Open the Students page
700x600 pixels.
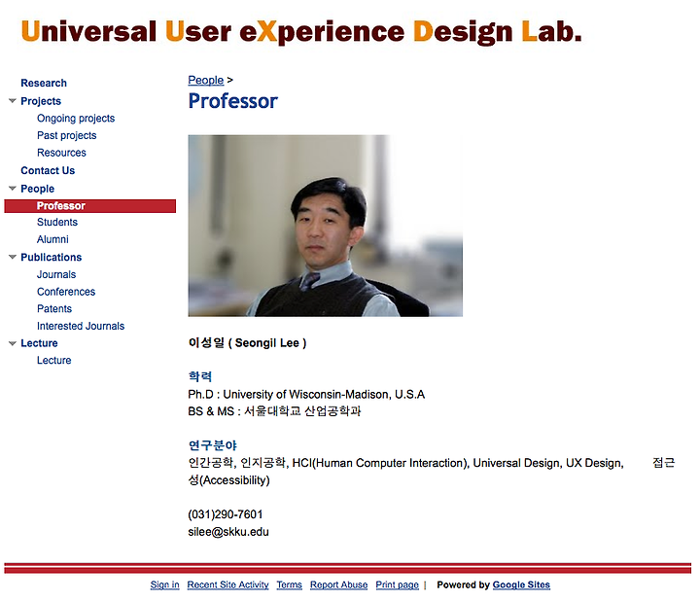pos(57,223)
